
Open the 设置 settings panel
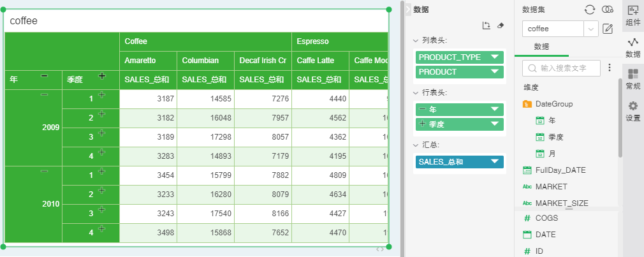click(633, 111)
